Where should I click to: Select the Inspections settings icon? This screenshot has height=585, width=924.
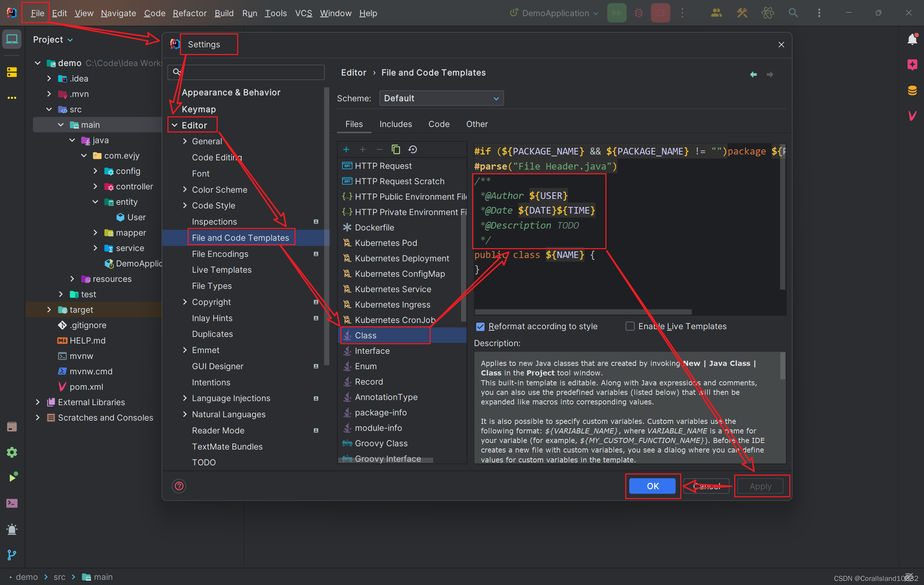point(317,221)
